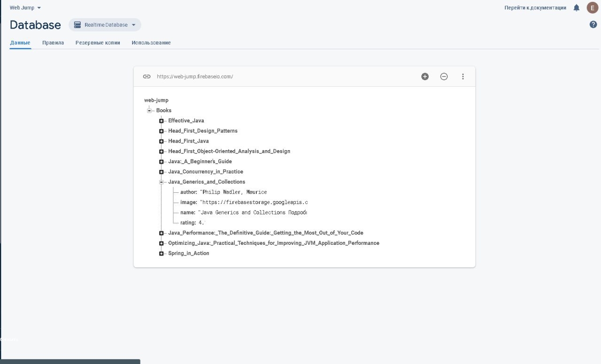Expand Head_First_Object-Oriented_Analysis_and_Design node

coord(161,152)
